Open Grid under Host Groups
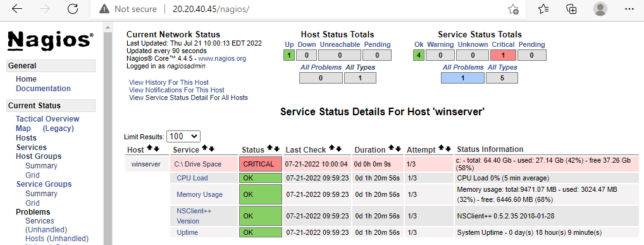This screenshot has height=245, width=644. 32,175
